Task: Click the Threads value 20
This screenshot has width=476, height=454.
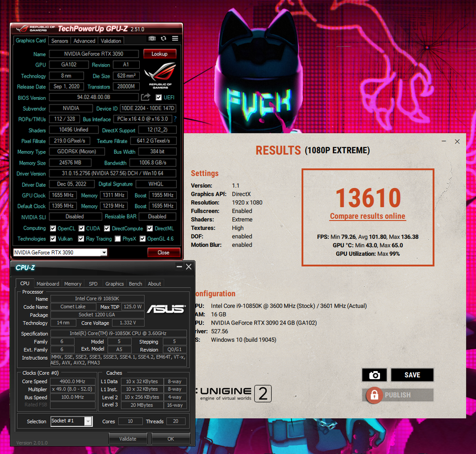Action: [x=176, y=421]
